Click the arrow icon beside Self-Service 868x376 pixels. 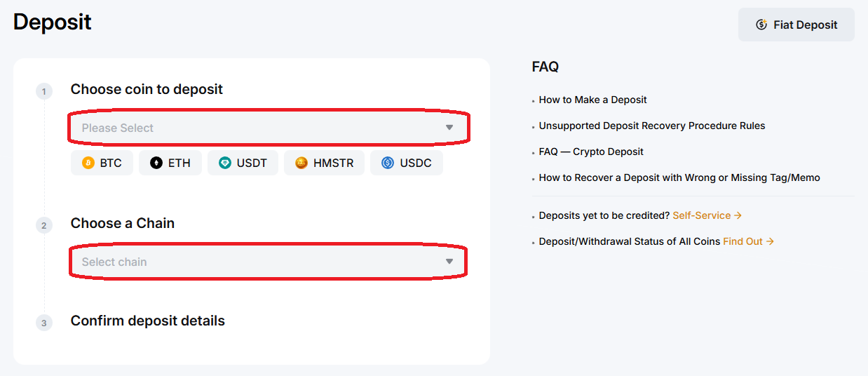(x=738, y=215)
